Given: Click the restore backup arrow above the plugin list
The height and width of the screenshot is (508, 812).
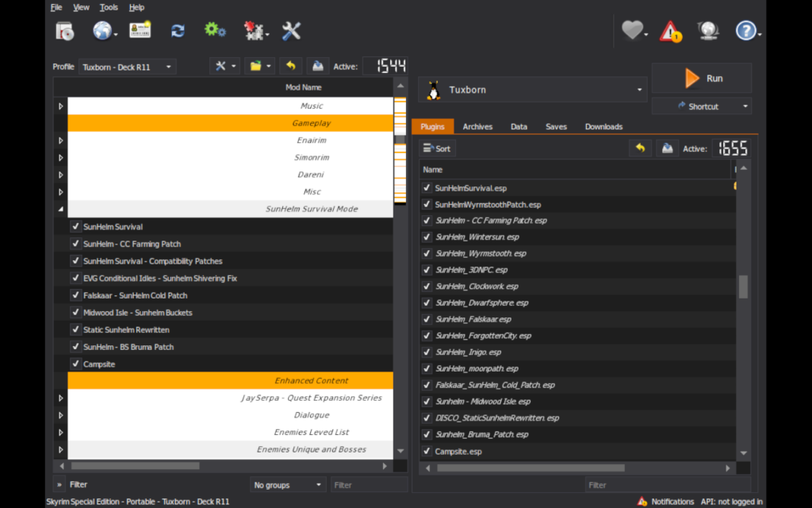Looking at the screenshot, I should pos(640,148).
